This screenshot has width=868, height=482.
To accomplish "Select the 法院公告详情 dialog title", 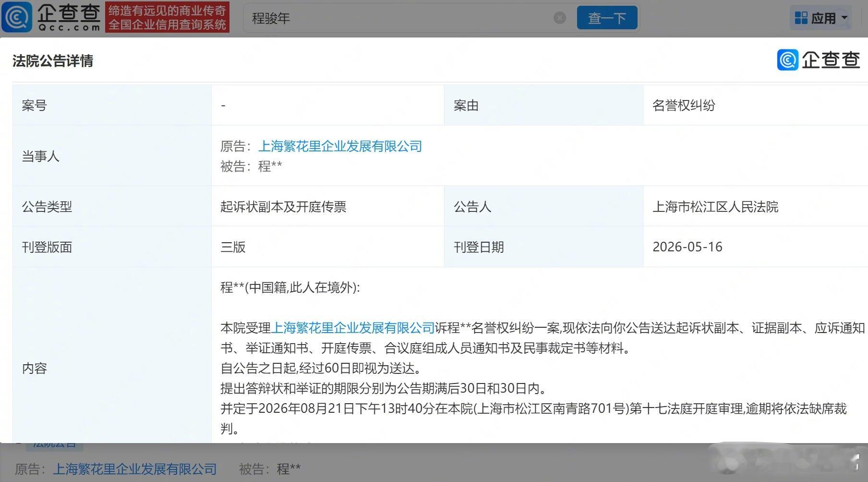I will click(x=53, y=61).
